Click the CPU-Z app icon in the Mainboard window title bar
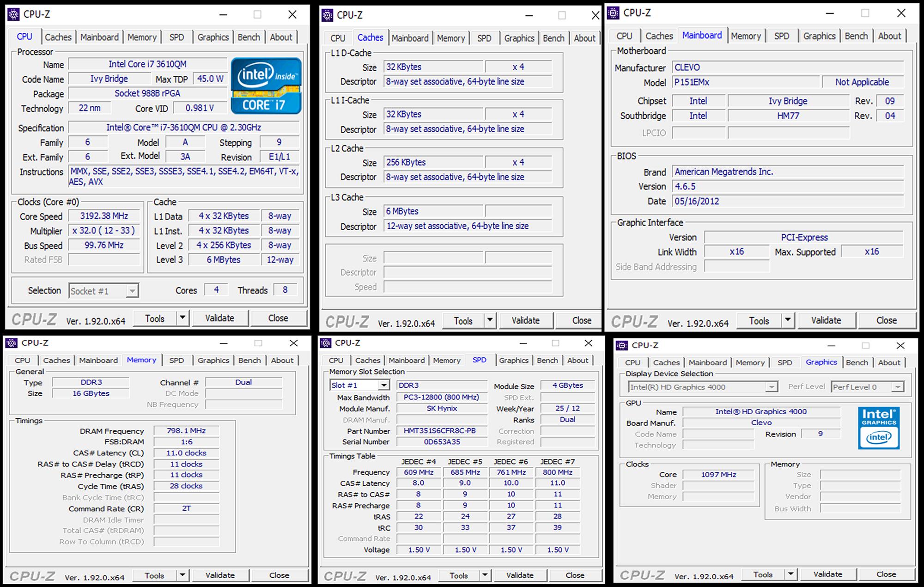The image size is (924, 587). click(x=613, y=13)
